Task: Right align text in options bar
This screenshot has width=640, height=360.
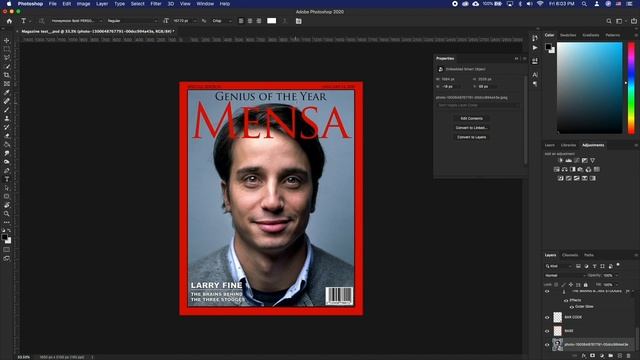Action: 259,21
